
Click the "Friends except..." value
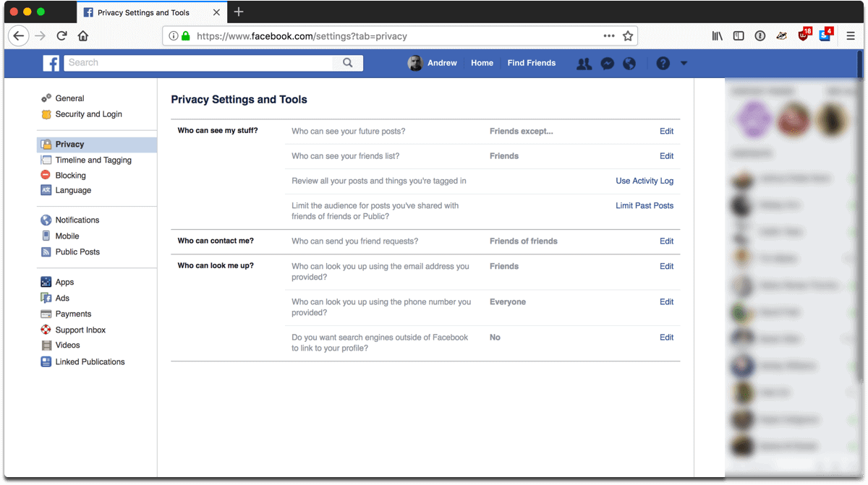522,132
